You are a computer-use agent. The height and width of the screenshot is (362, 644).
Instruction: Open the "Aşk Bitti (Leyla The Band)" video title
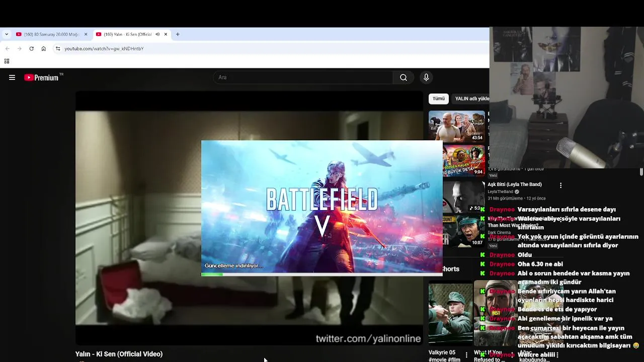click(x=515, y=185)
